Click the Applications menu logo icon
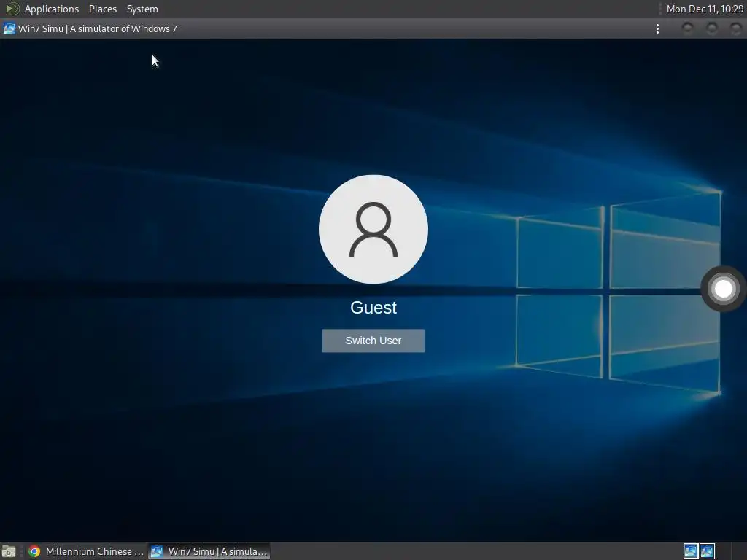 click(12, 9)
